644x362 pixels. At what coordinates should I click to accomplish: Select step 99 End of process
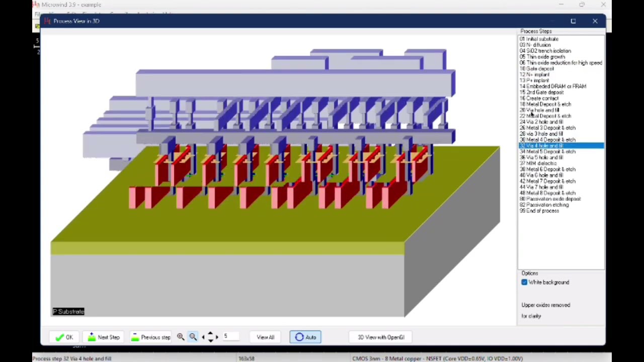(561, 211)
